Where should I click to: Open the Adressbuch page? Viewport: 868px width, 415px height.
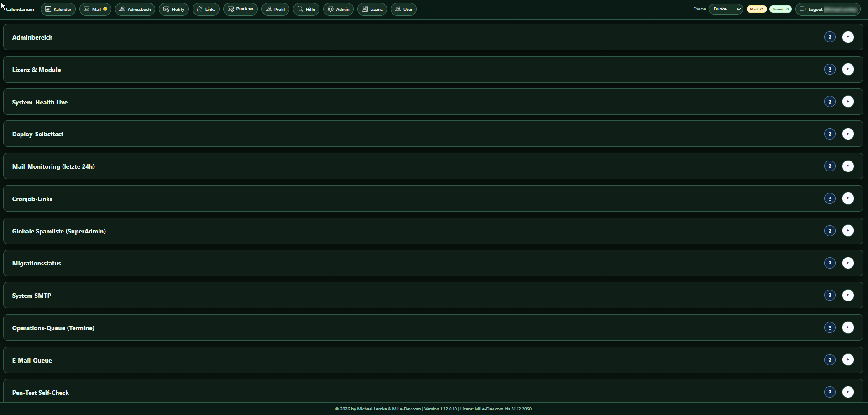tap(135, 9)
